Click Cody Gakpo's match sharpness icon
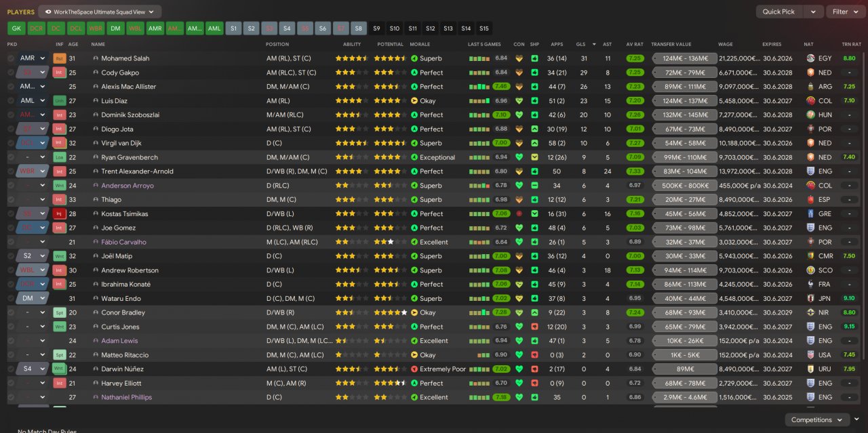 click(x=535, y=73)
